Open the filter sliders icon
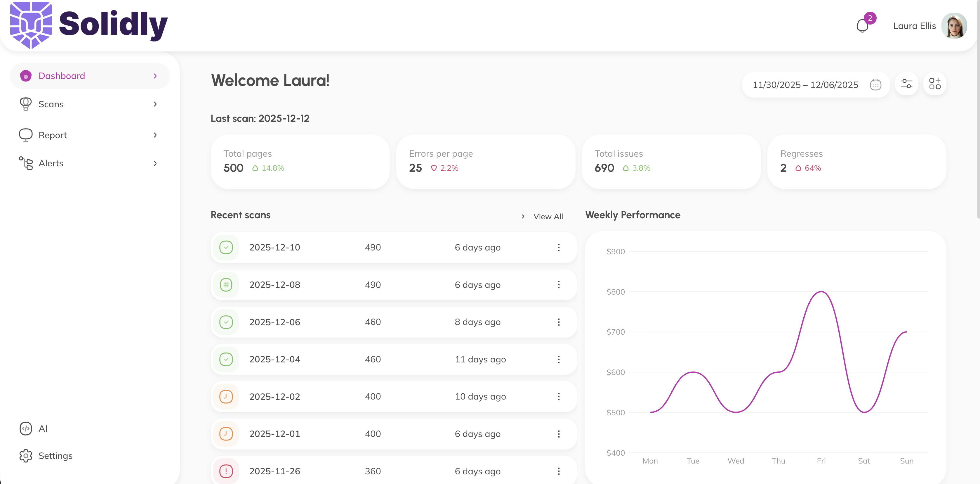The height and width of the screenshot is (484, 980). [906, 84]
